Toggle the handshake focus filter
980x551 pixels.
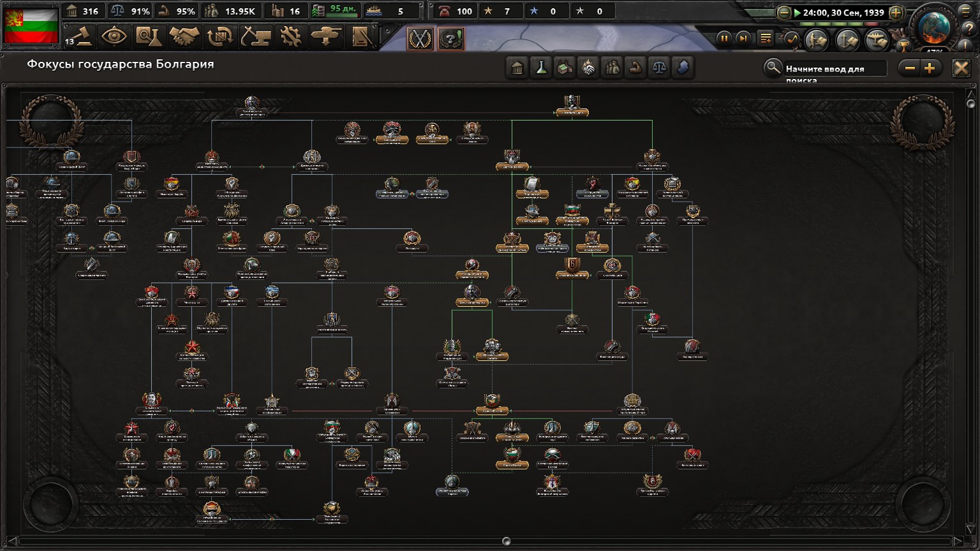(x=588, y=68)
